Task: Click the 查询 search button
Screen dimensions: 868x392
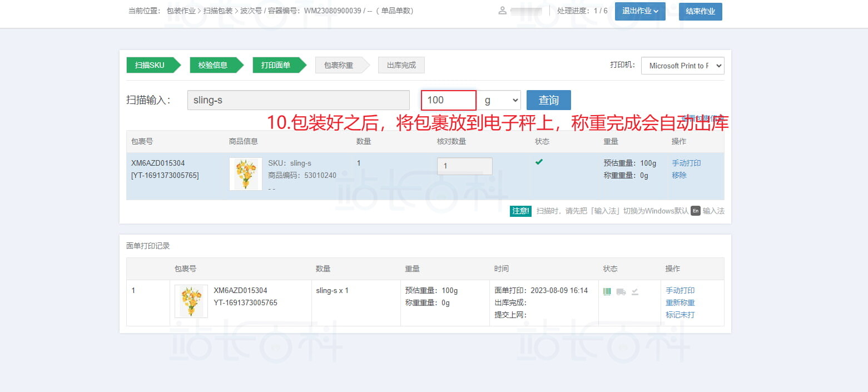Action: pyautogui.click(x=548, y=100)
